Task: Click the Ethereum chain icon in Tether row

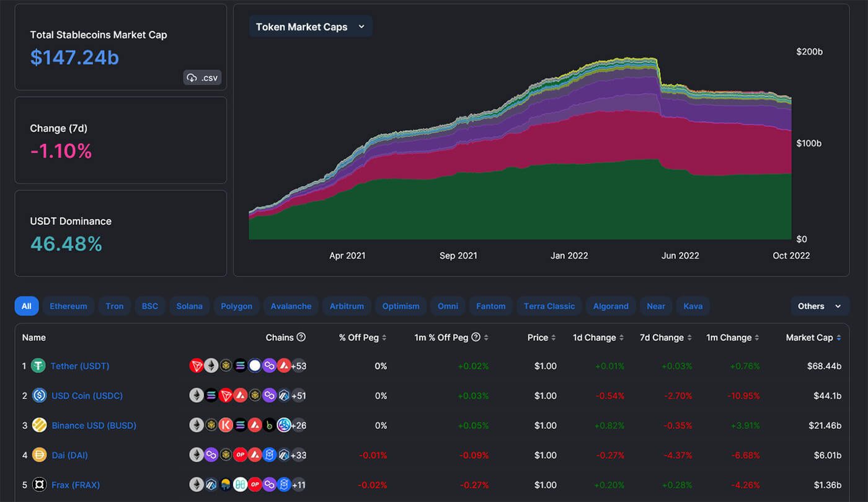Action: pyautogui.click(x=211, y=366)
